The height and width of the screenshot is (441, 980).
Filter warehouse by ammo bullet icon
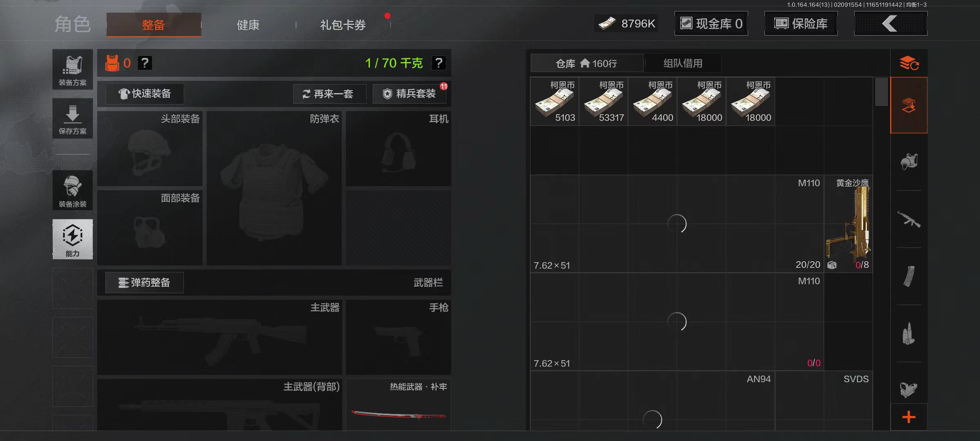909,333
